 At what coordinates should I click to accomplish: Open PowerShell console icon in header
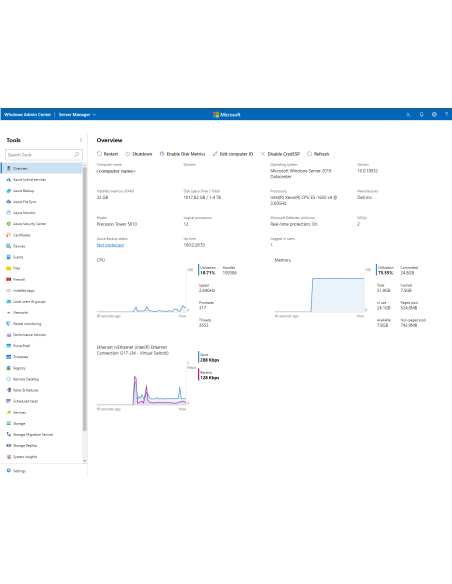click(x=408, y=115)
